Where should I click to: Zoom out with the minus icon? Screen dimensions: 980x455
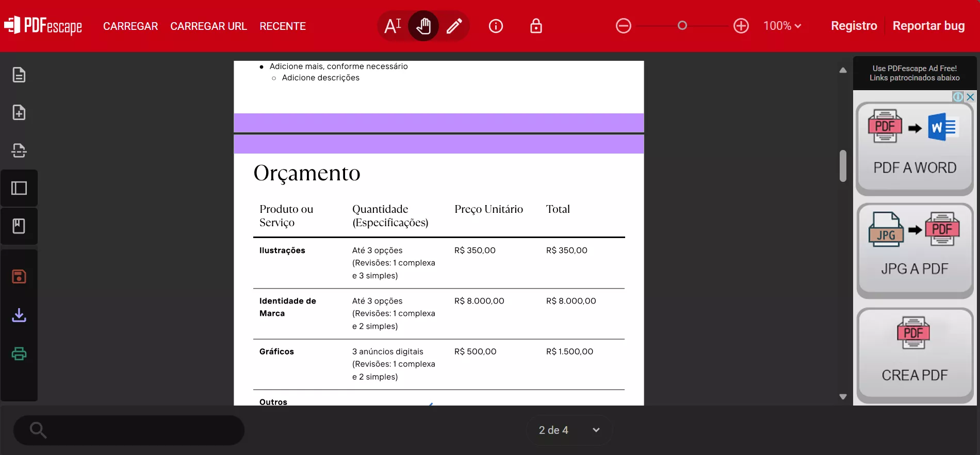[x=623, y=26]
